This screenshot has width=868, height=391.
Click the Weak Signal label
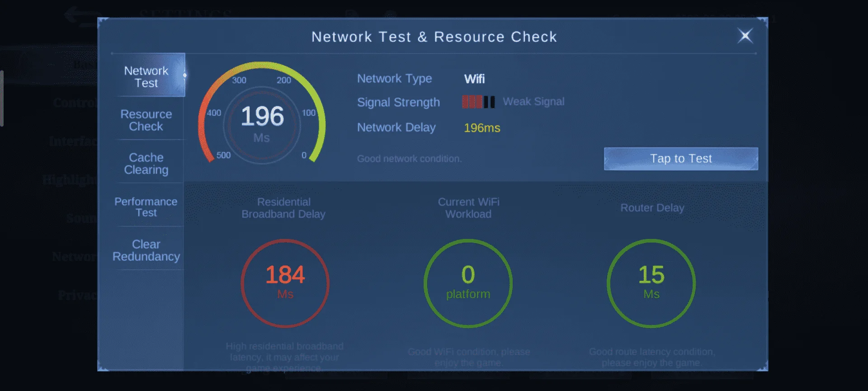[533, 101]
